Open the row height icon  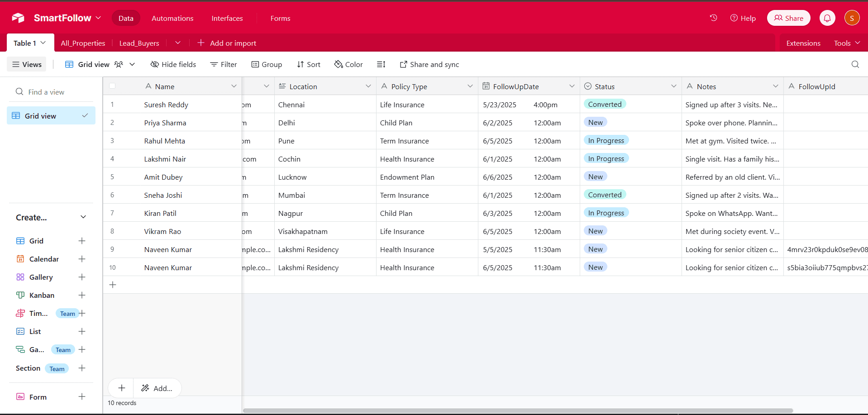point(381,64)
